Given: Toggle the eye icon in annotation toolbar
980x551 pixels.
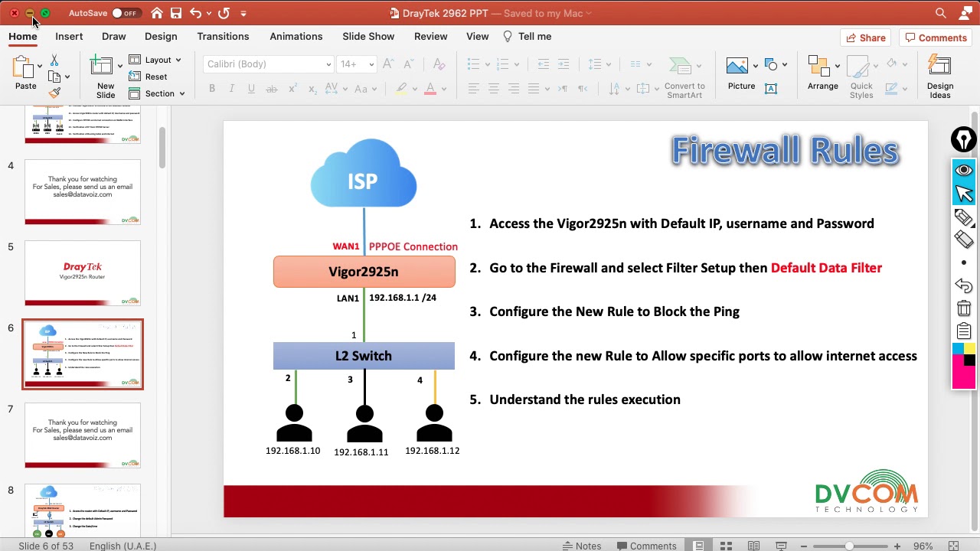Looking at the screenshot, I should click(964, 170).
